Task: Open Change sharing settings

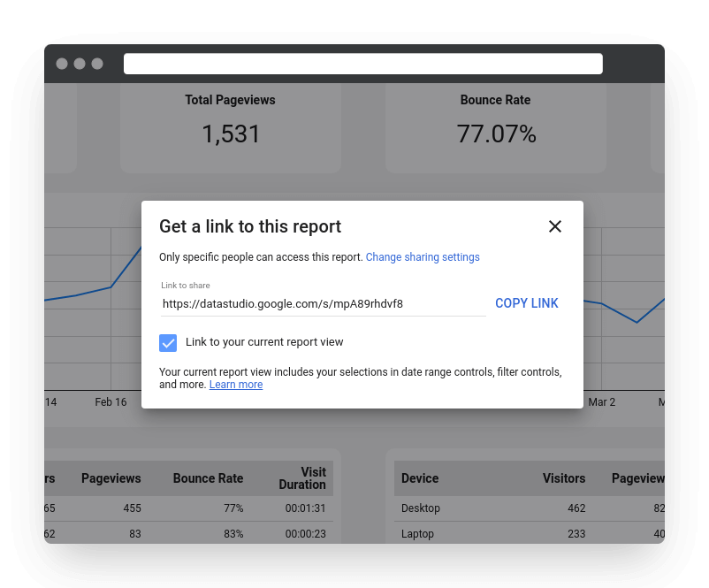Action: point(423,256)
